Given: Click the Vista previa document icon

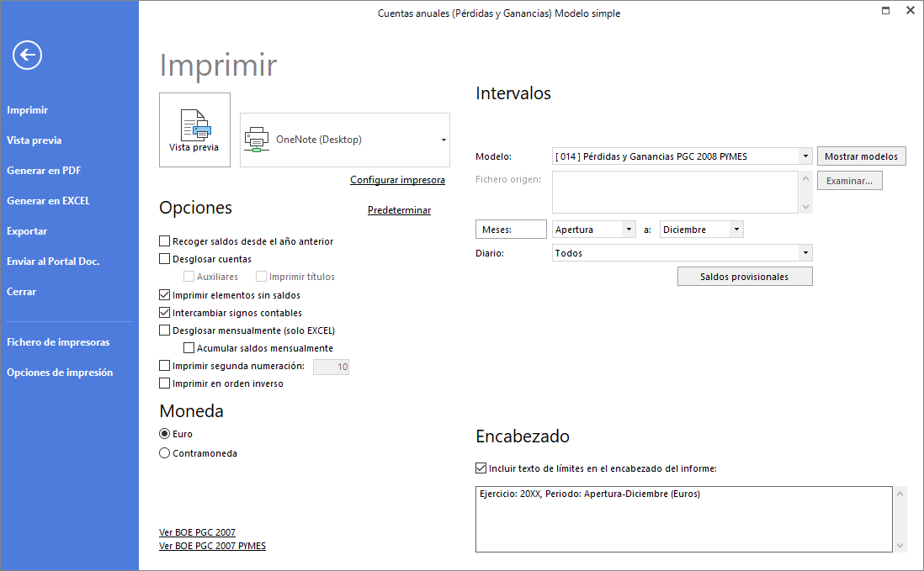Looking at the screenshot, I should (x=194, y=130).
